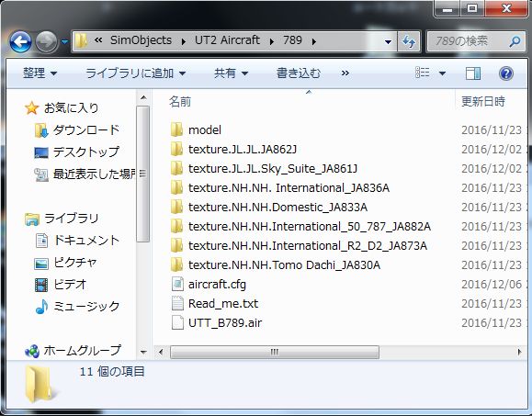Select お気に入り in the navigation pane
The width and height of the screenshot is (532, 416).
[72, 107]
